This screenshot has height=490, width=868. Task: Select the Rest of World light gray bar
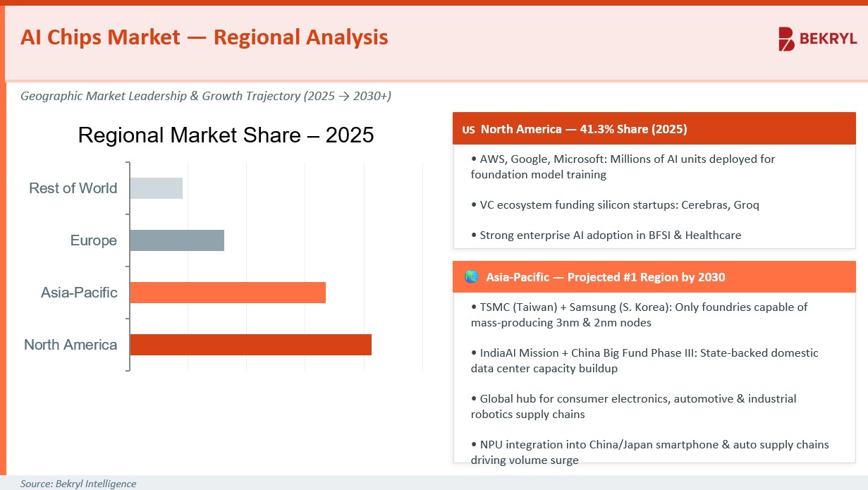[x=157, y=188]
